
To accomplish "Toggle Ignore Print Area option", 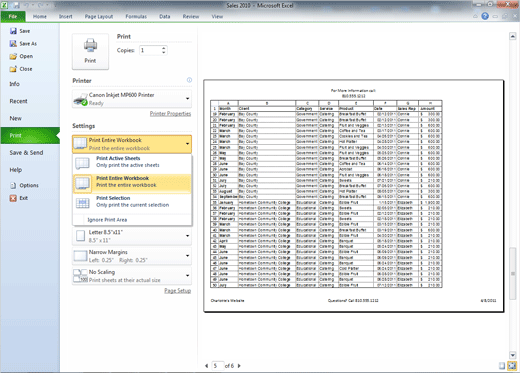I will (x=132, y=220).
